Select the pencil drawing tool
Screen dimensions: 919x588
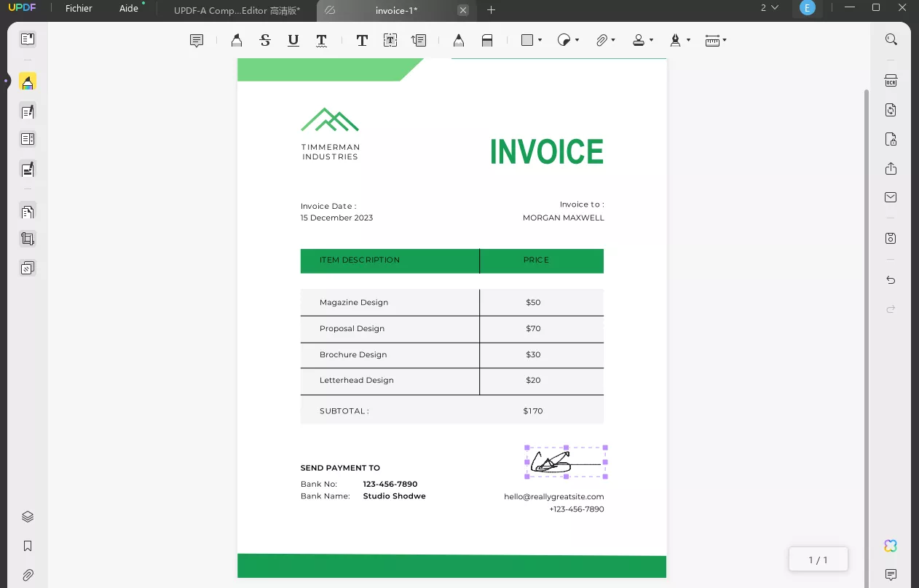point(459,40)
